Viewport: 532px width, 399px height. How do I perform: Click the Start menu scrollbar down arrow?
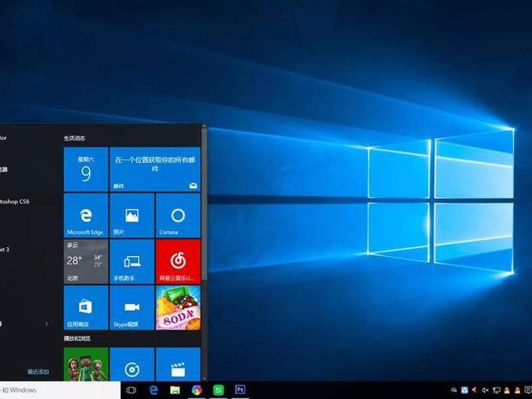(x=204, y=378)
